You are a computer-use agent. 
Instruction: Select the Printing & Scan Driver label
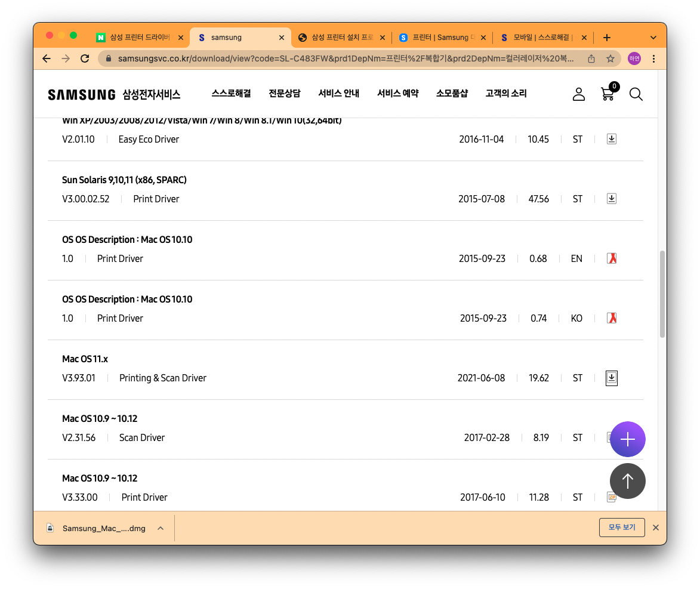click(163, 378)
